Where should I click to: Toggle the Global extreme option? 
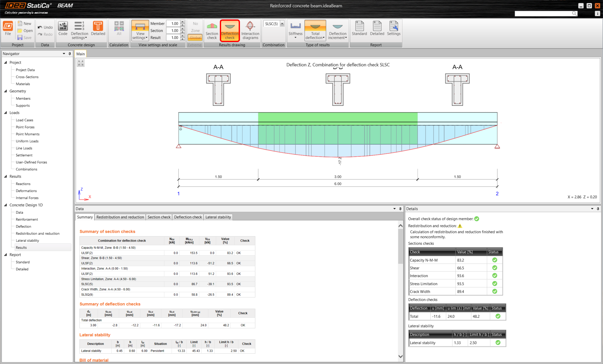[195, 37]
